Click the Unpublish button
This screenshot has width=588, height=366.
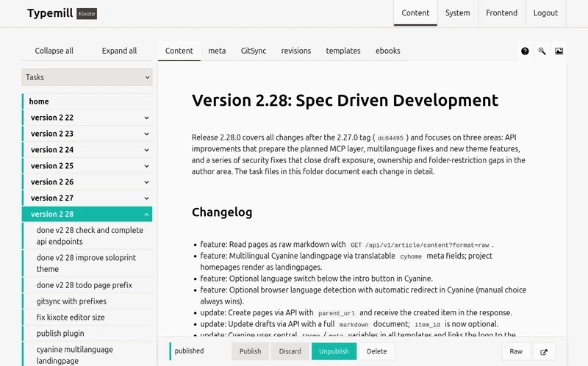[x=334, y=351]
